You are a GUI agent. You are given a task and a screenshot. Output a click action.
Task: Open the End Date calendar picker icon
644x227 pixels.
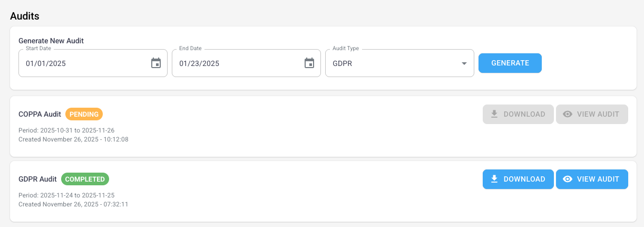(x=309, y=63)
